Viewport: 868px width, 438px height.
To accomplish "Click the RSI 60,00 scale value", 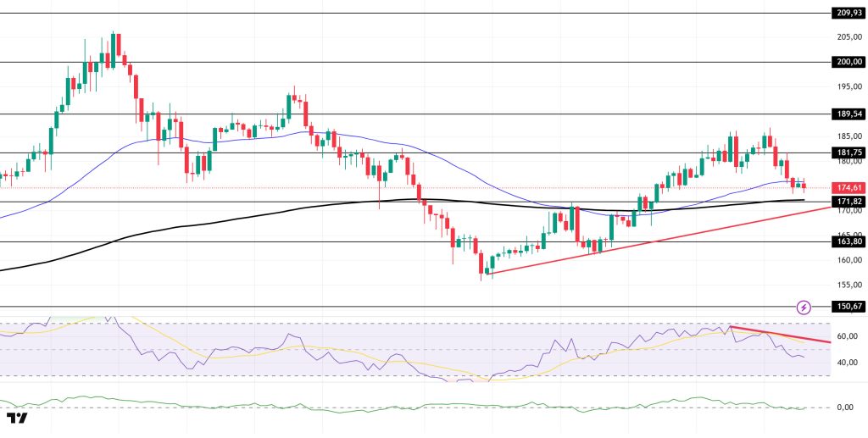I will click(x=848, y=336).
